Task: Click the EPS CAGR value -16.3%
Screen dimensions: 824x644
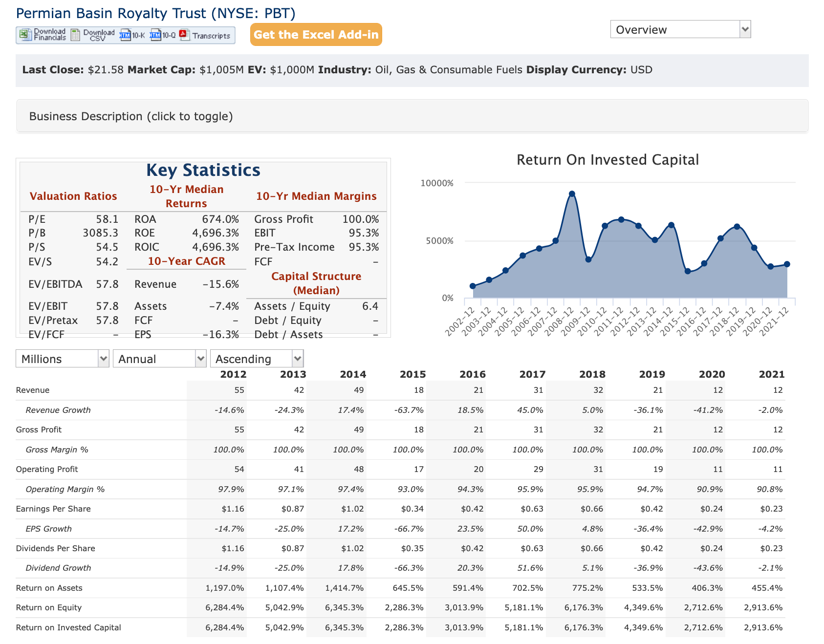Action: (x=220, y=335)
